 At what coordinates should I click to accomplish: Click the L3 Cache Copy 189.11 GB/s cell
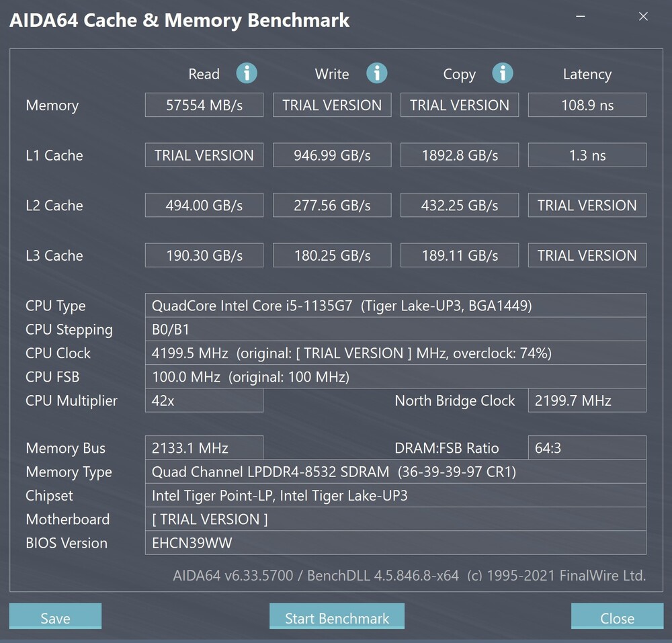tap(460, 255)
